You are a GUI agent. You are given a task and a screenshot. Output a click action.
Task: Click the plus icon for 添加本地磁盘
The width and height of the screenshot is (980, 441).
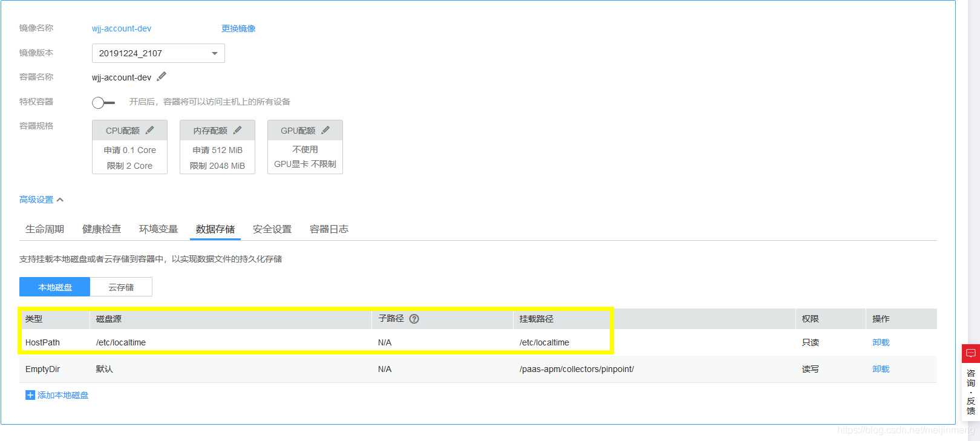click(30, 395)
